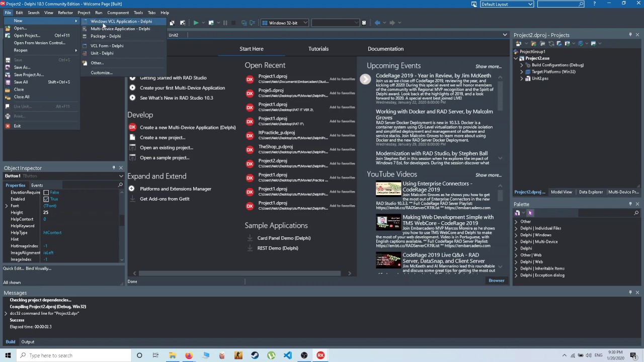
Task: Click download icon for REST Demo
Action: (x=250, y=248)
